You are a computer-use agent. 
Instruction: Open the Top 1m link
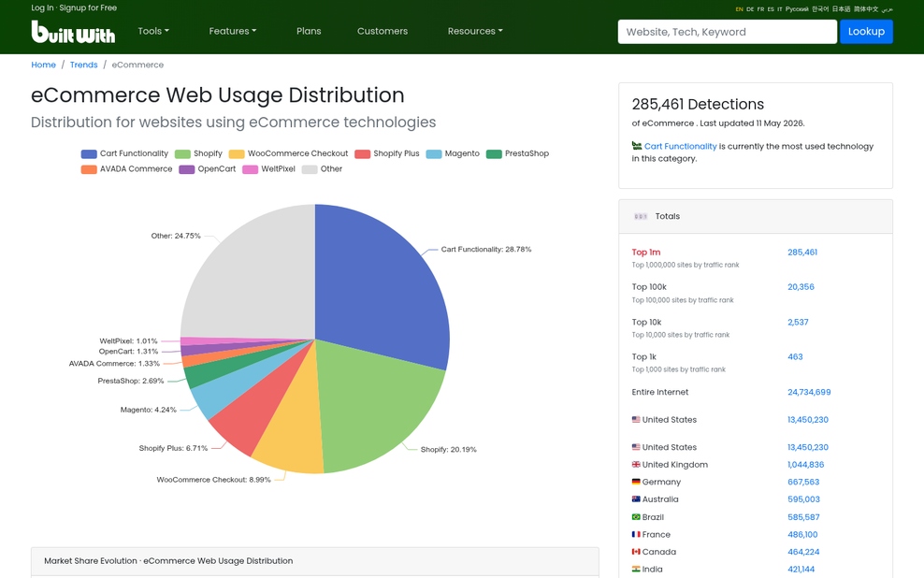[646, 253]
